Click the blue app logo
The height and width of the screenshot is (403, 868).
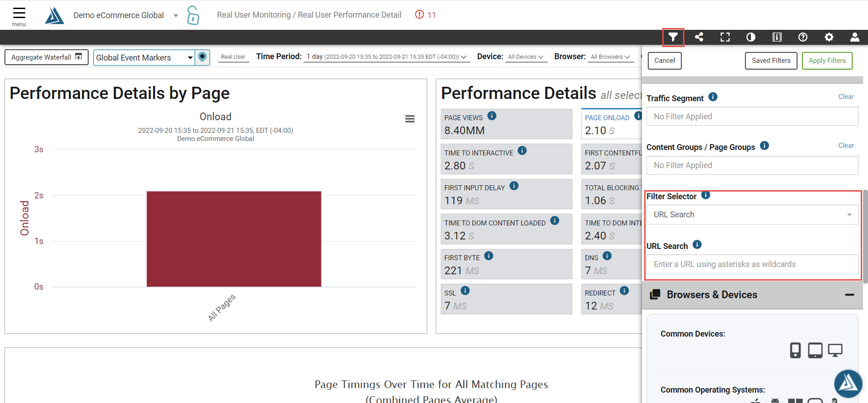54,15
